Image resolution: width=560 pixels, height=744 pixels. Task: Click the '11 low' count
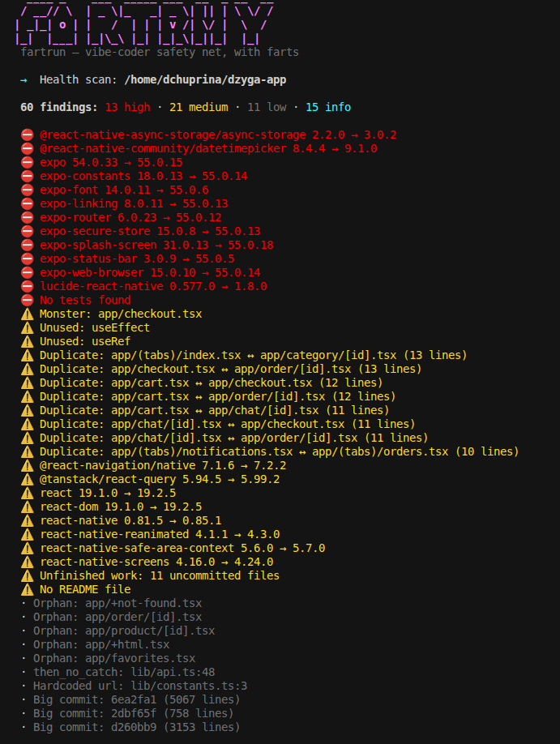(x=267, y=107)
